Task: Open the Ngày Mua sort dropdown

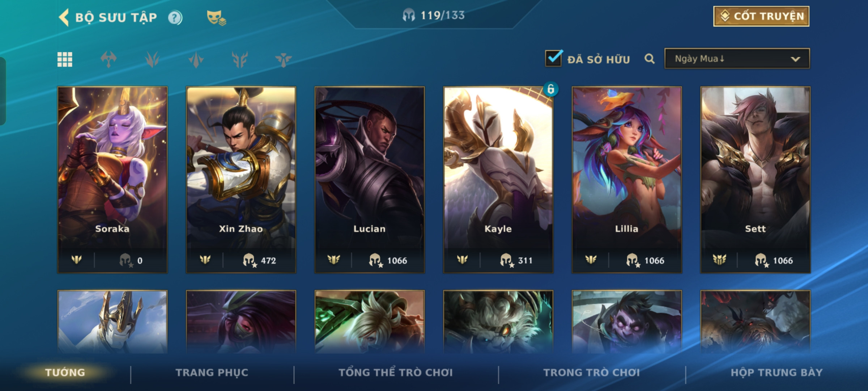Action: [737, 59]
